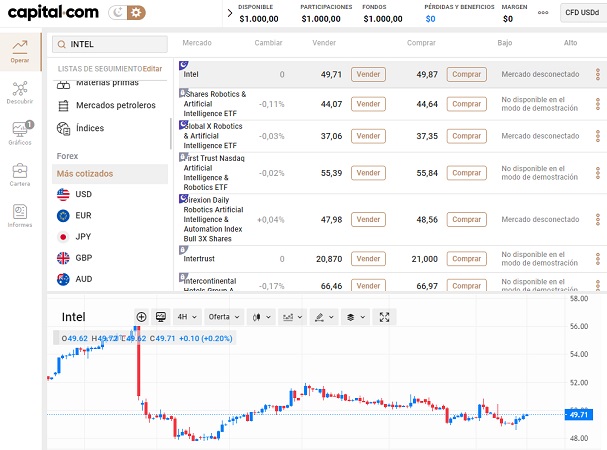Select the USD currency item
This screenshot has height=450, width=607.
(74, 194)
